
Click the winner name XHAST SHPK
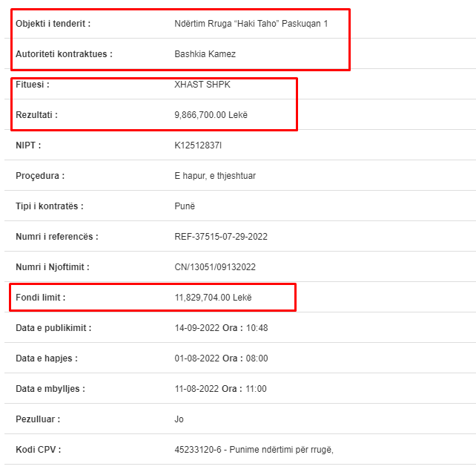pos(202,85)
